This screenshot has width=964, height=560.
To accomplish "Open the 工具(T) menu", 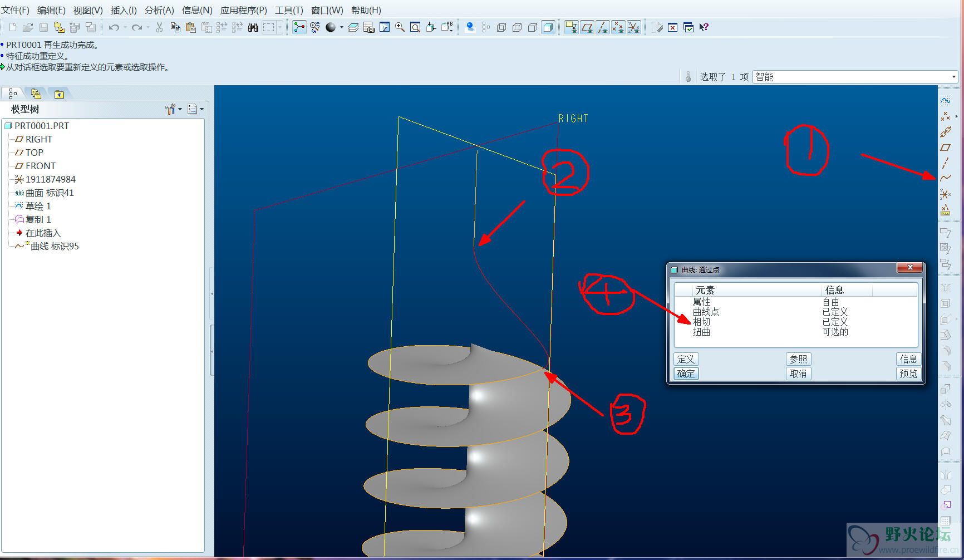I will [x=289, y=10].
